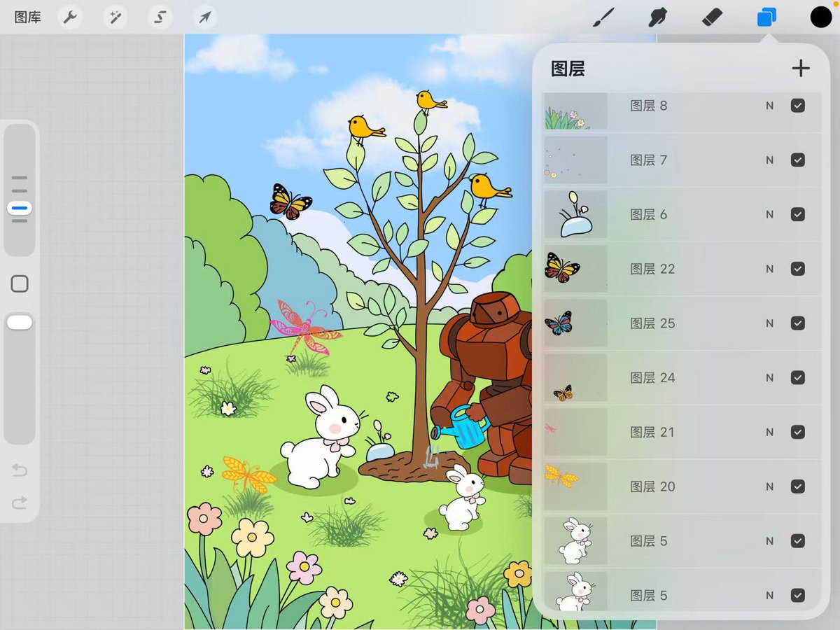The height and width of the screenshot is (630, 840).
Task: Open blend mode N for 图层 24
Action: (769, 377)
